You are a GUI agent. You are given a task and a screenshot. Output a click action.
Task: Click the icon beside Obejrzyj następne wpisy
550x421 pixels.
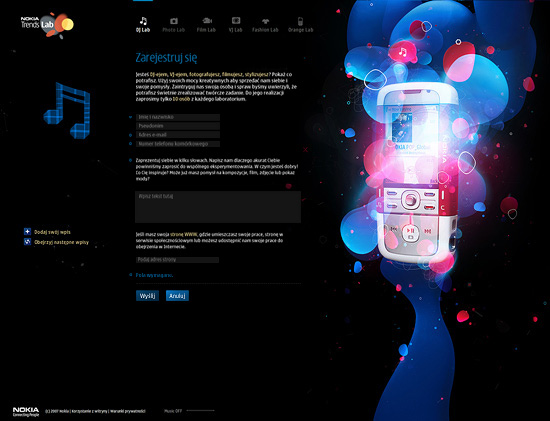(x=27, y=242)
